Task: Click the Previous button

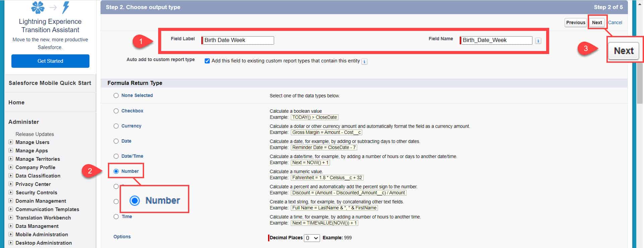Action: pos(576,22)
